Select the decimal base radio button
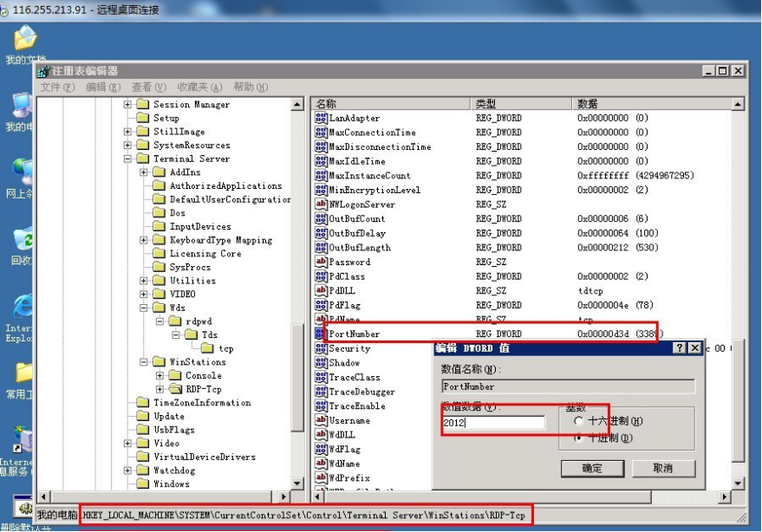The width and height of the screenshot is (762, 532). pos(578,438)
